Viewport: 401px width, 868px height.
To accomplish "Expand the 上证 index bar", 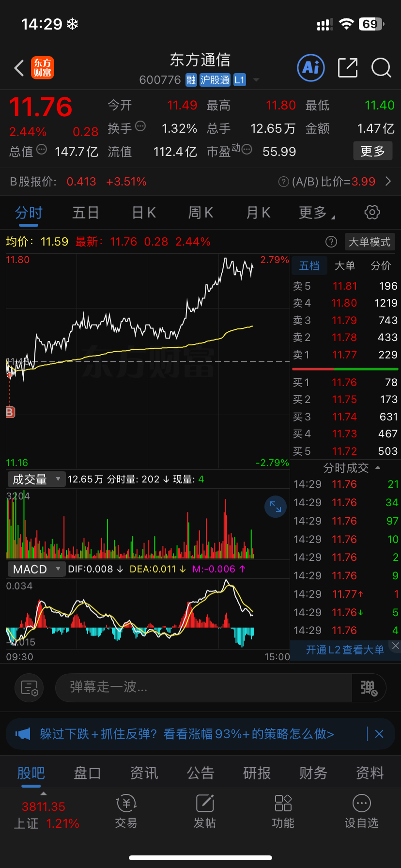I will [44, 793].
